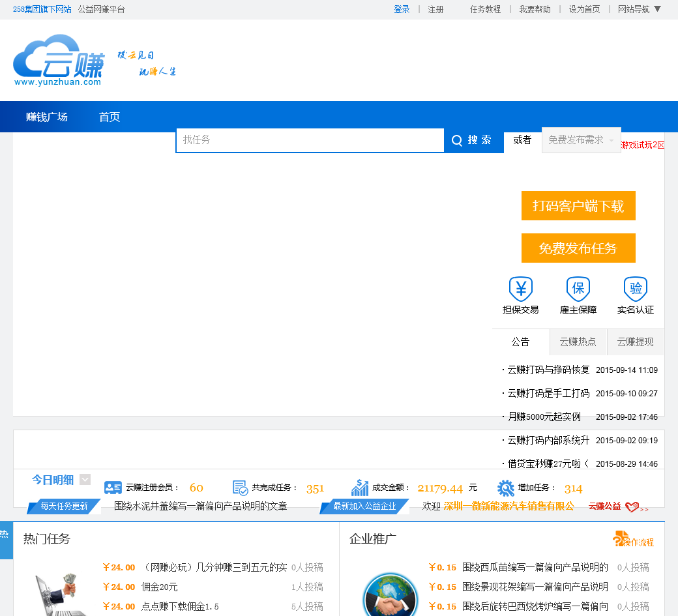Open hot task 点点赚下载佣金1.5
The height and width of the screenshot is (616, 678).
180,606
